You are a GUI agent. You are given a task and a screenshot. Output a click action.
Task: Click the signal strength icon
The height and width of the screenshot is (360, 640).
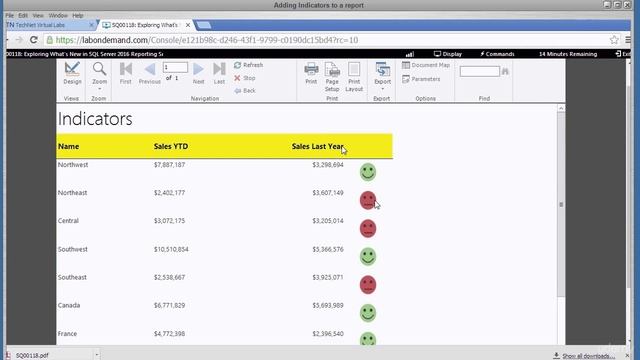(410, 54)
